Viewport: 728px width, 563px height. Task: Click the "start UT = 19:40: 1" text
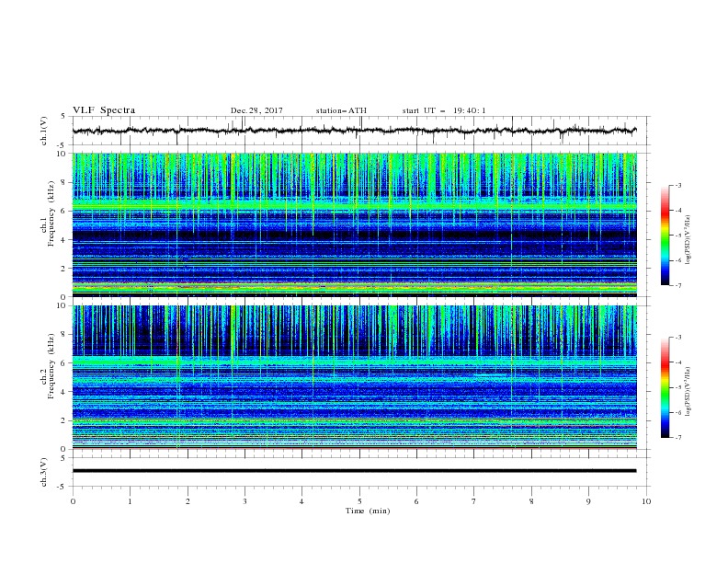pos(444,110)
